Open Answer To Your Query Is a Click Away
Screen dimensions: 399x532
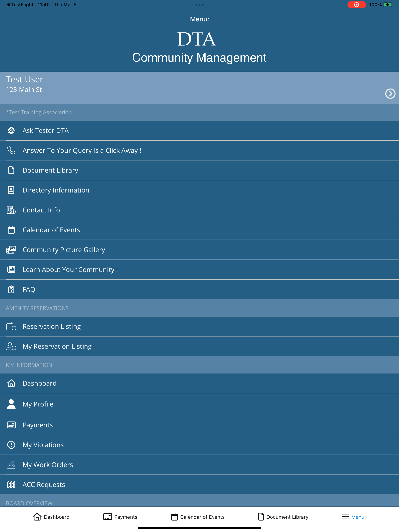[199, 150]
